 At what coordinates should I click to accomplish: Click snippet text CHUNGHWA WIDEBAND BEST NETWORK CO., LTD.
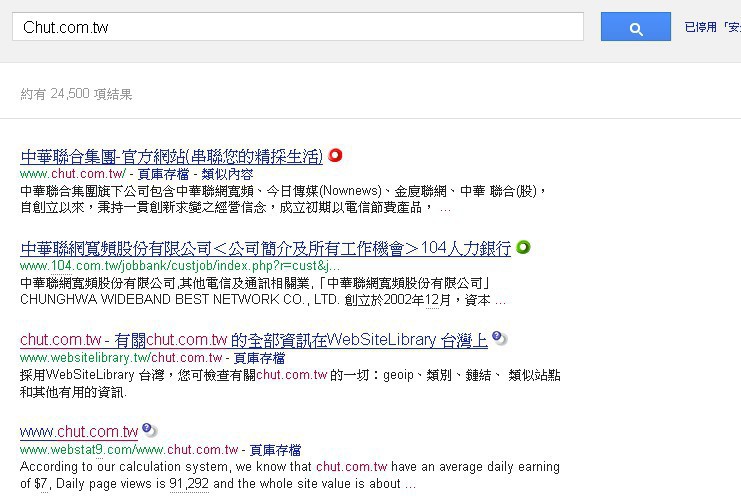click(180, 300)
